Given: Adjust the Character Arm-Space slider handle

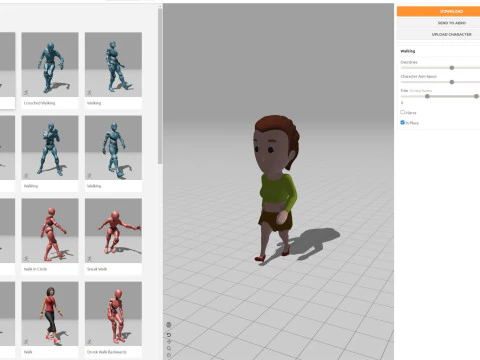Looking at the screenshot, I should [x=452, y=82].
